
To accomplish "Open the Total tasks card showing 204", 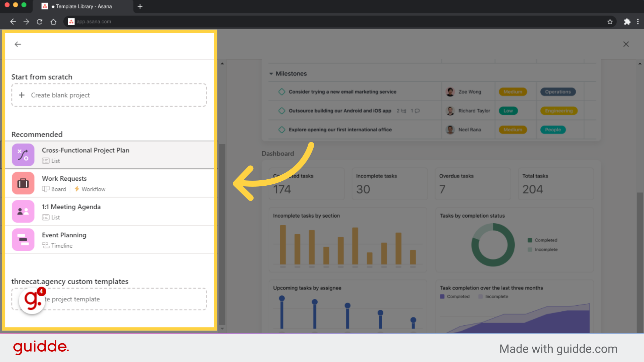I will (556, 184).
